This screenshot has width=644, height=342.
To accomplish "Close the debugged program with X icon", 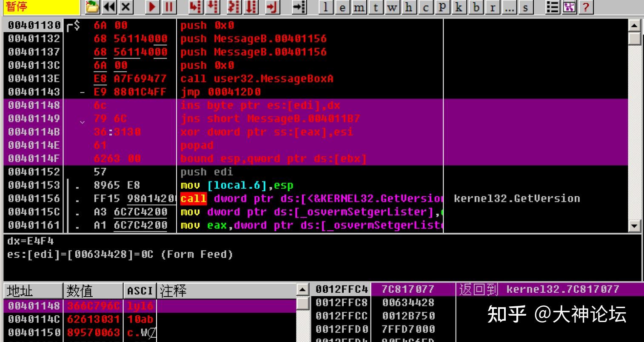I will coord(125,7).
